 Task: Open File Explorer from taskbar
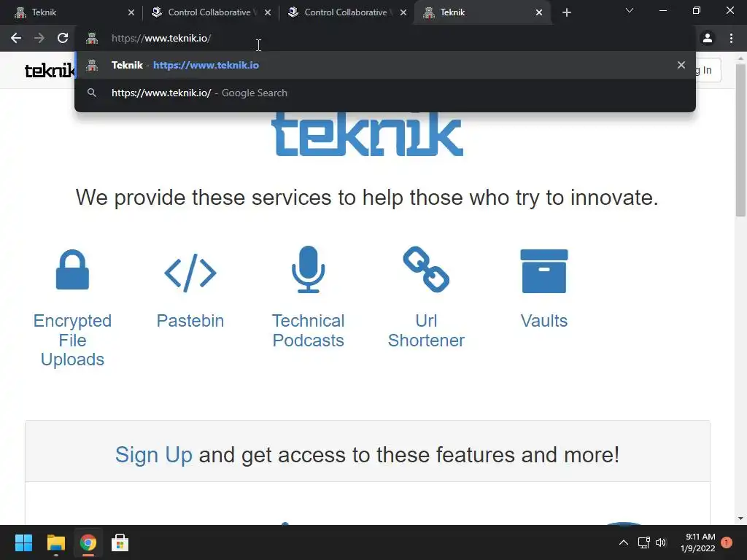pos(55,542)
